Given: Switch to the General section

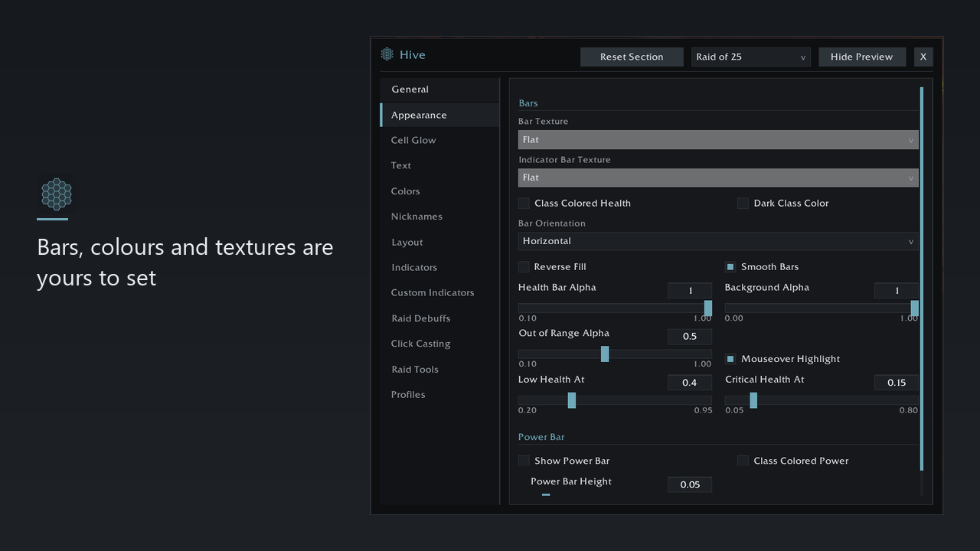Looking at the screenshot, I should (x=439, y=90).
